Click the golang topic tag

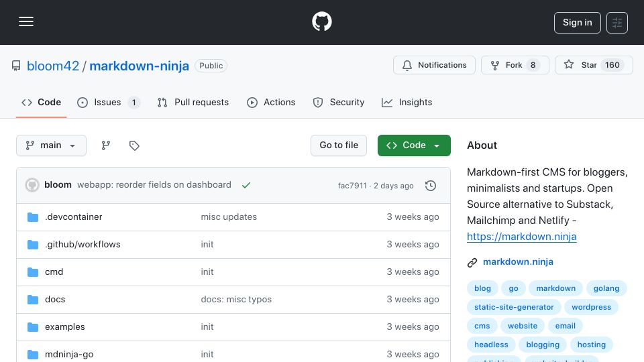[606, 288]
